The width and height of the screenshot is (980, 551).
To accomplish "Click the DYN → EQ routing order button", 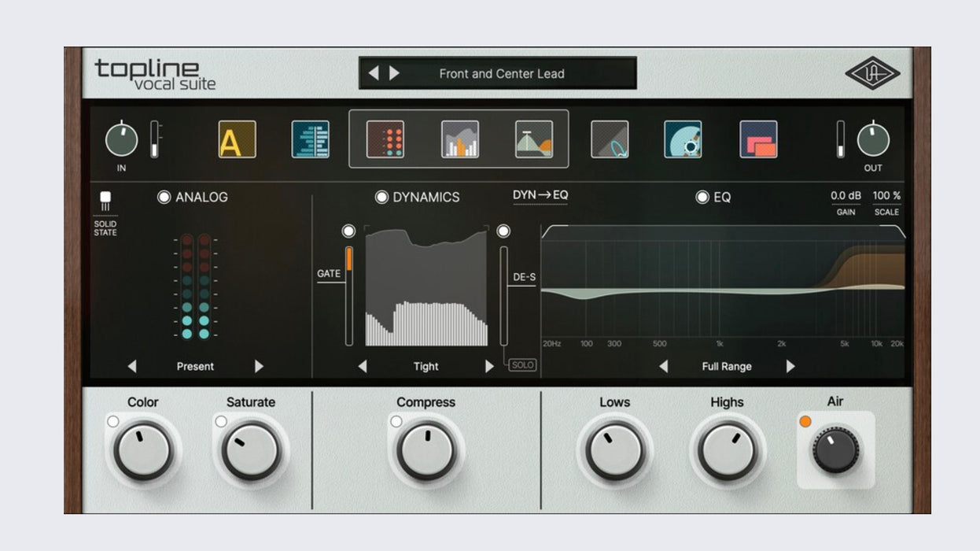I will pyautogui.click(x=540, y=195).
